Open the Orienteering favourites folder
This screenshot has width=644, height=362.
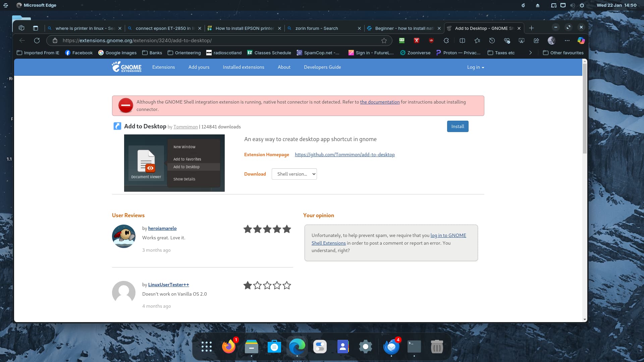tap(184, 53)
